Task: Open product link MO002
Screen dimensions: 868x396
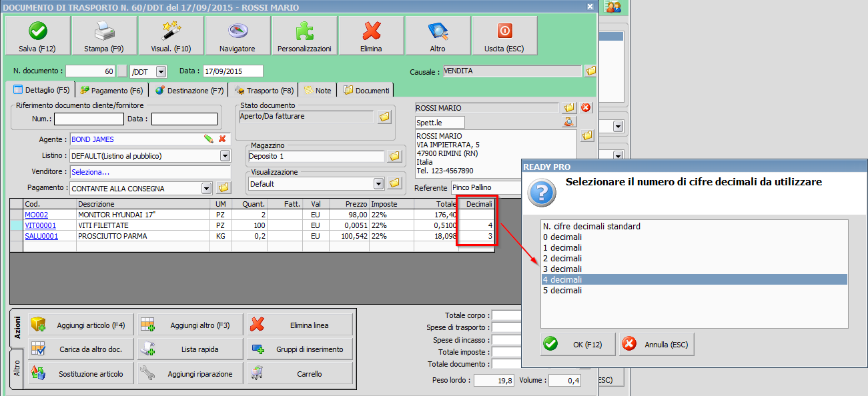Action: (36, 215)
